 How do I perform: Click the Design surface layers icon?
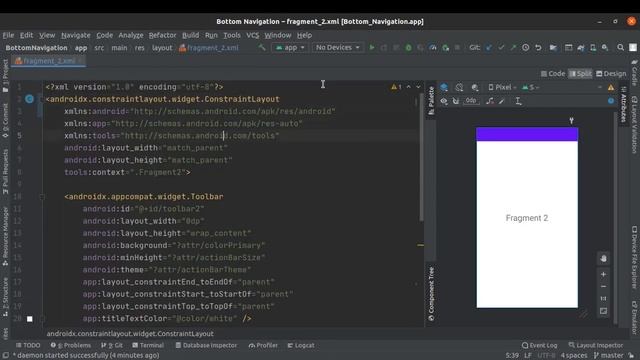coord(444,87)
